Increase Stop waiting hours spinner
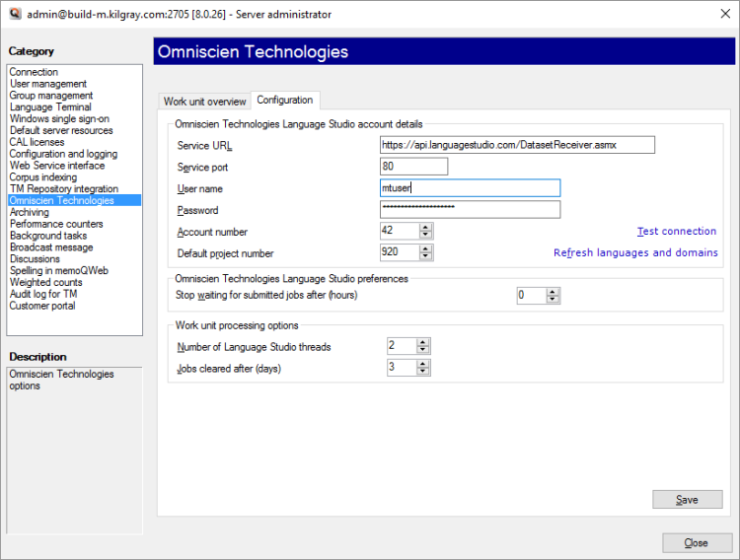Viewport: 740px width, 560px height. click(553, 291)
